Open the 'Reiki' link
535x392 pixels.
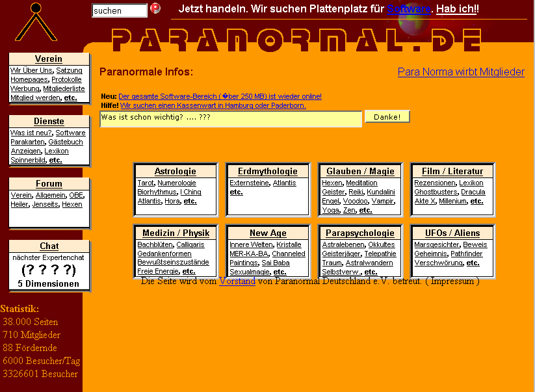tap(356, 192)
